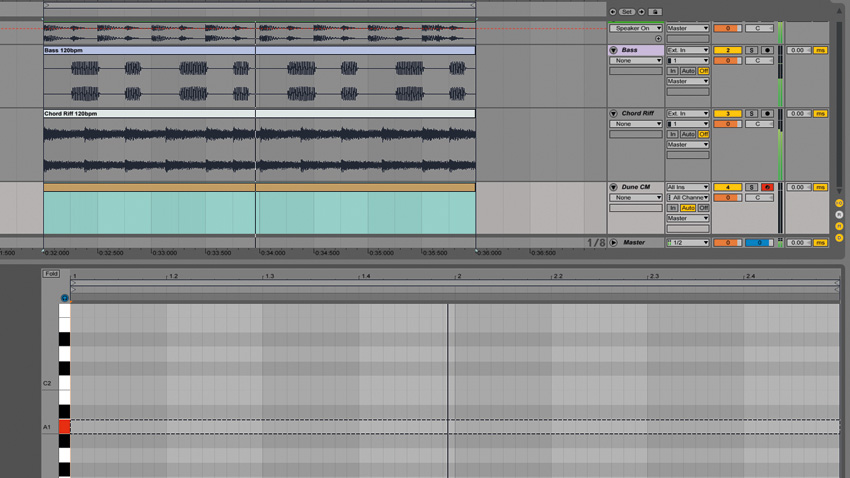Toggle the M mixer show button

point(839,227)
